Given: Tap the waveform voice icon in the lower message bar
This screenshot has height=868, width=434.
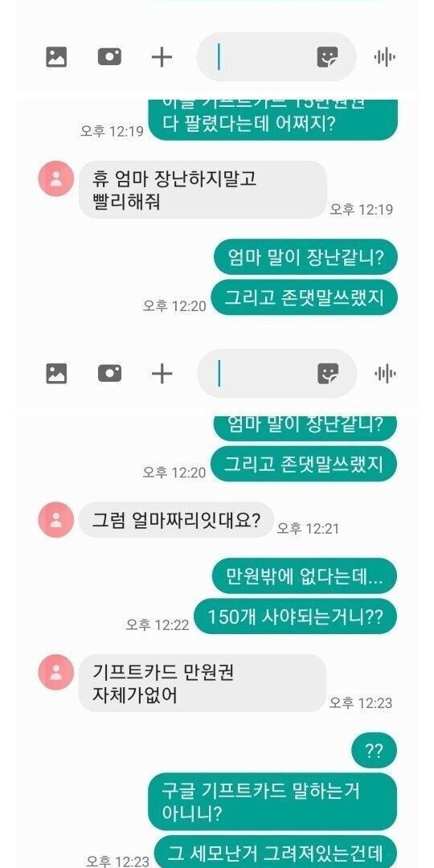Looking at the screenshot, I should [385, 375].
